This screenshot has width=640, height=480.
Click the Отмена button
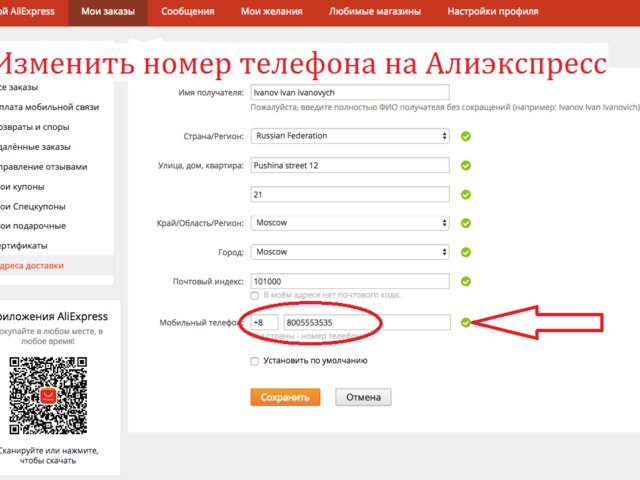363,397
